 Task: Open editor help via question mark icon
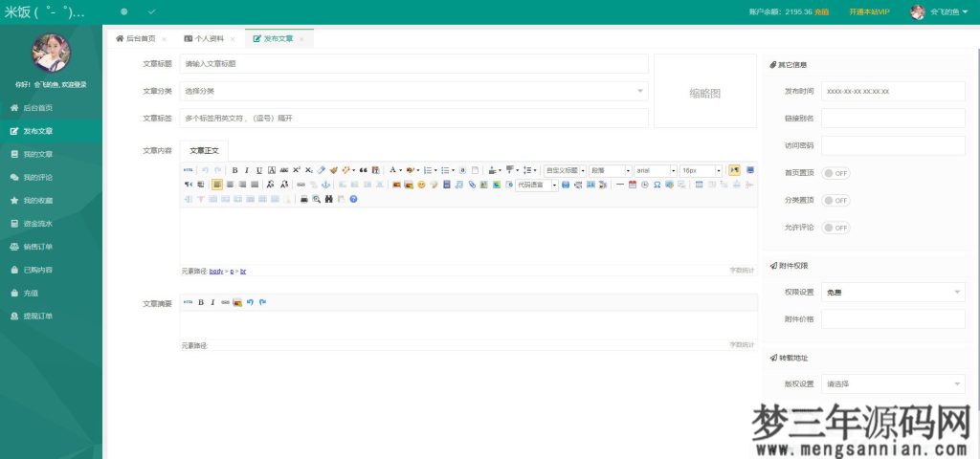tap(353, 199)
